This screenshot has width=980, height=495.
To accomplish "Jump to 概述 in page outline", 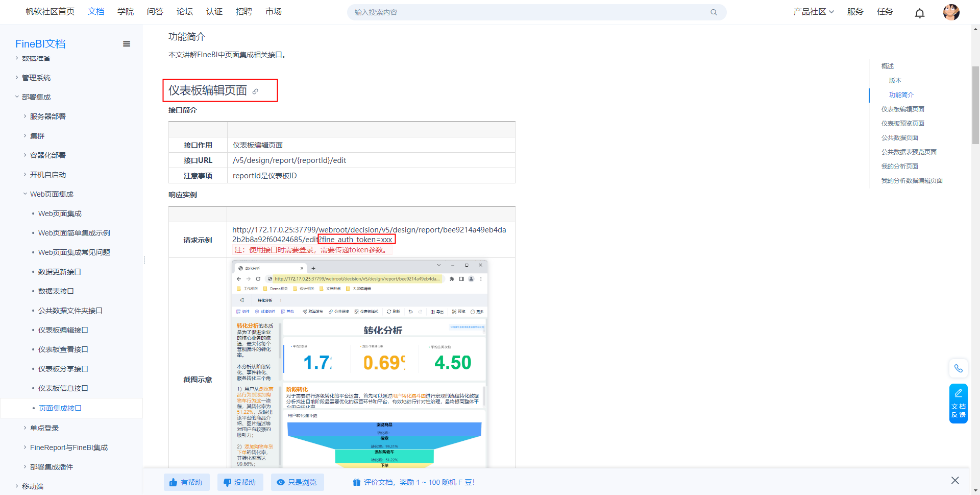I will click(x=888, y=66).
